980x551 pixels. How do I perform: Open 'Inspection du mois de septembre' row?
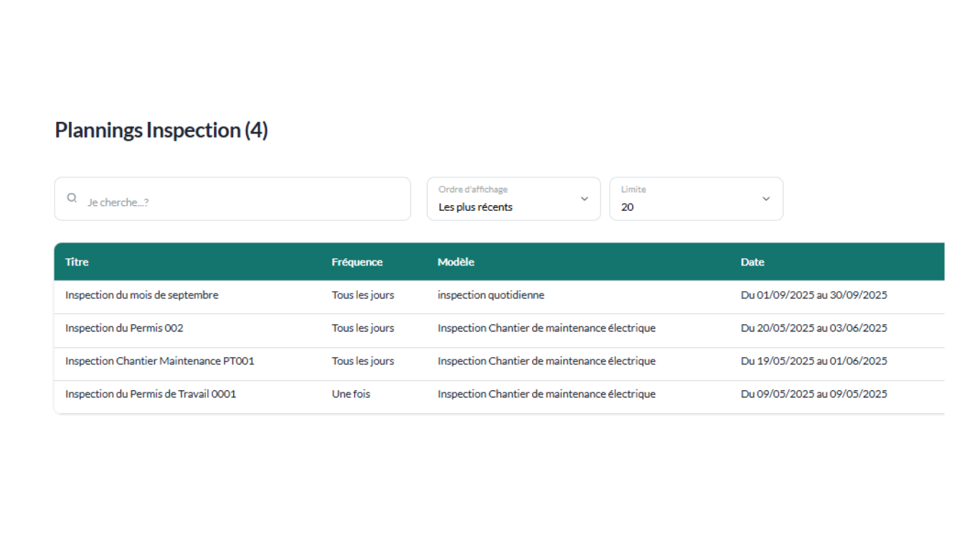tap(141, 295)
